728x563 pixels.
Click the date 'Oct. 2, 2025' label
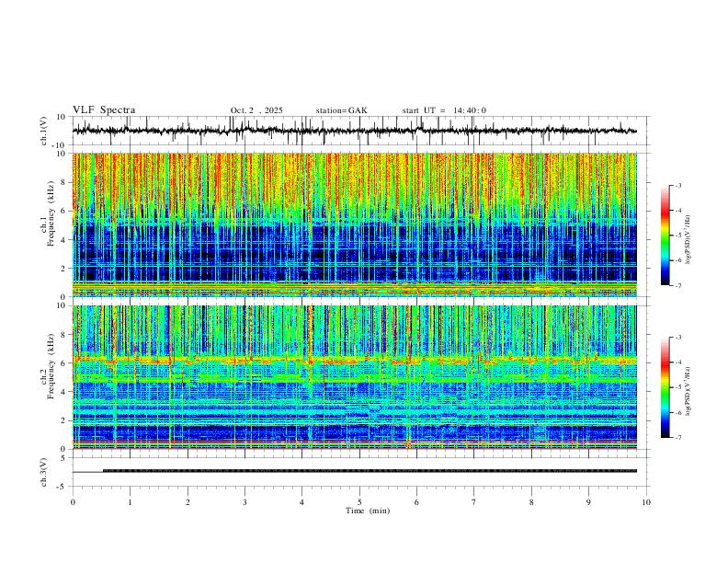click(x=256, y=110)
